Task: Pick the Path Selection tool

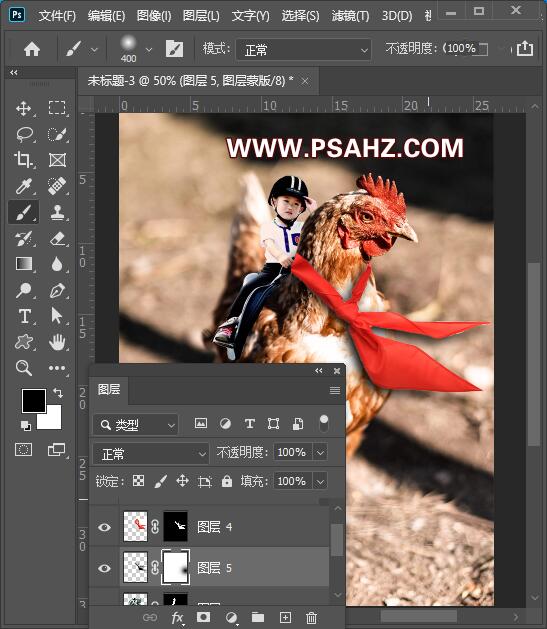Action: 57,316
